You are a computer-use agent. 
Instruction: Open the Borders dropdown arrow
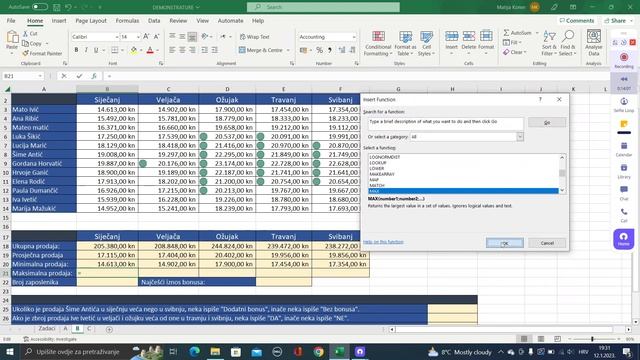tap(123, 50)
